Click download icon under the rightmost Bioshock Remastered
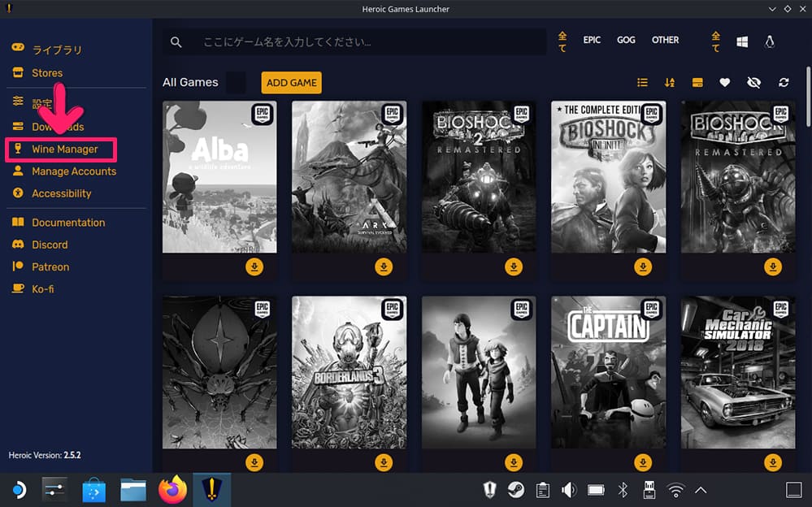The width and height of the screenshot is (812, 507). coord(773,267)
